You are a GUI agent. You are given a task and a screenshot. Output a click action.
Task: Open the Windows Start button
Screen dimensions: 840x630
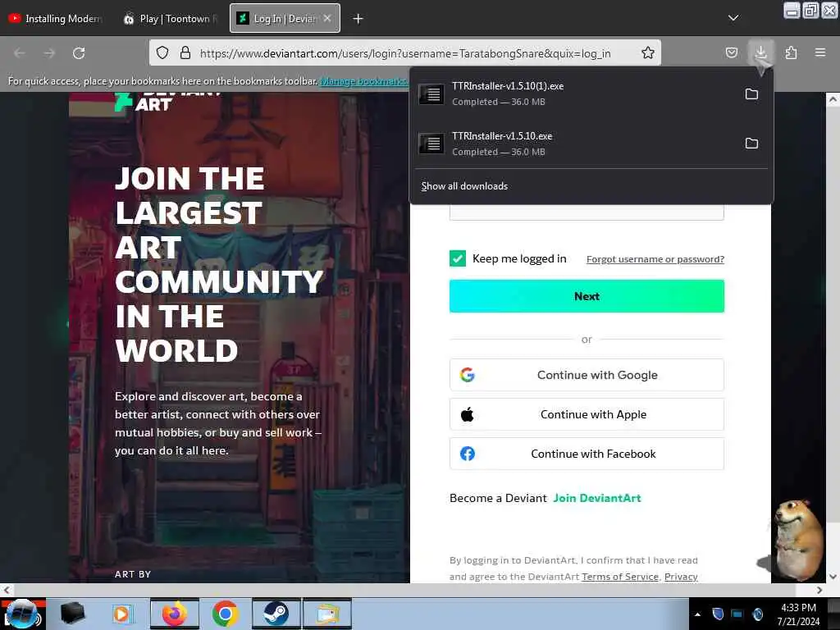[22, 614]
